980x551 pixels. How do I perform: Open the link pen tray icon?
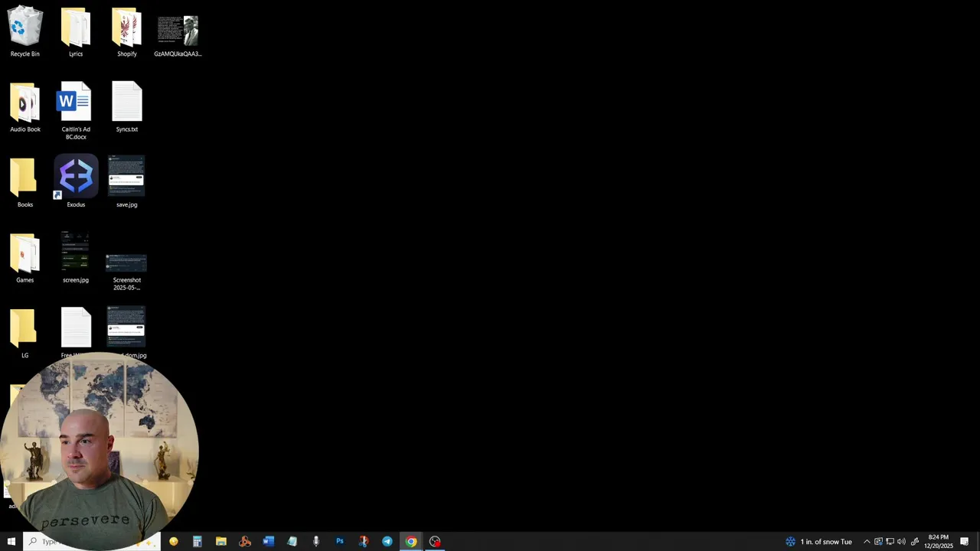pyautogui.click(x=914, y=541)
